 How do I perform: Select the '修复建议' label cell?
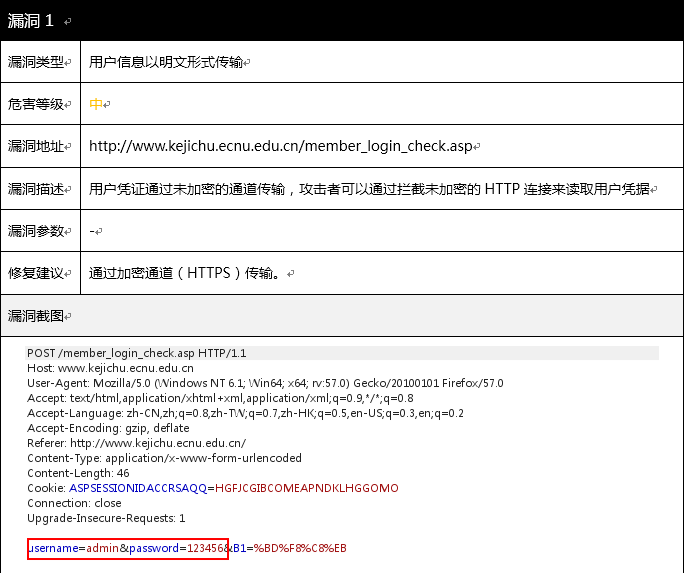coord(41,273)
